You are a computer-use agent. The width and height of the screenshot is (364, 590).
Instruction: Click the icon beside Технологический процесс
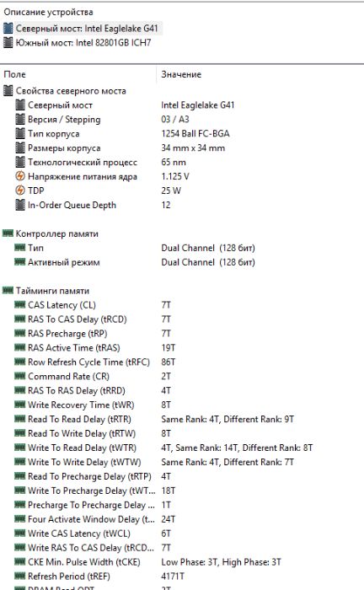[x=20, y=163]
